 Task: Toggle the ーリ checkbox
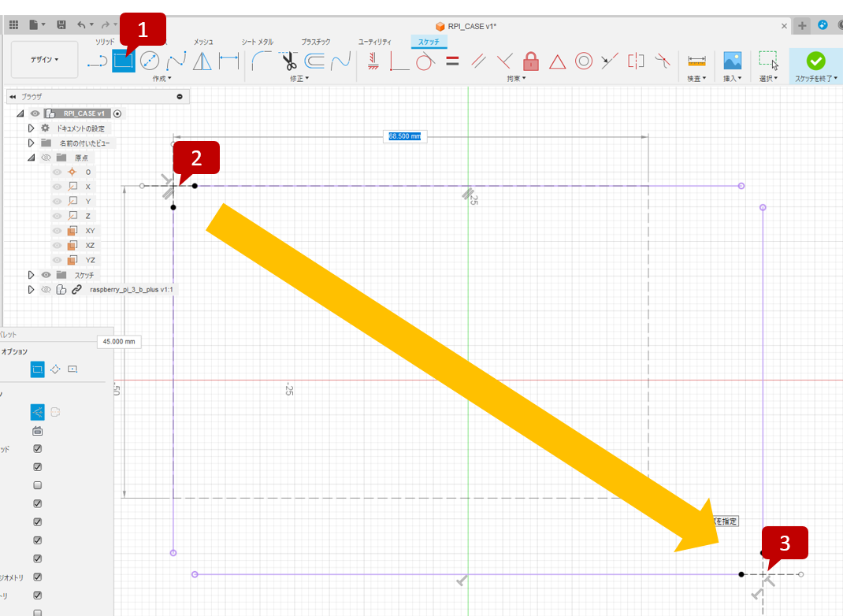pos(38,595)
